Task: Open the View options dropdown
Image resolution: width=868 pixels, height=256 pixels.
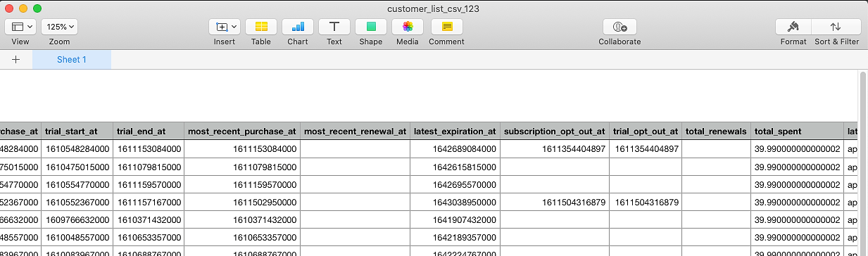Action: (x=20, y=27)
